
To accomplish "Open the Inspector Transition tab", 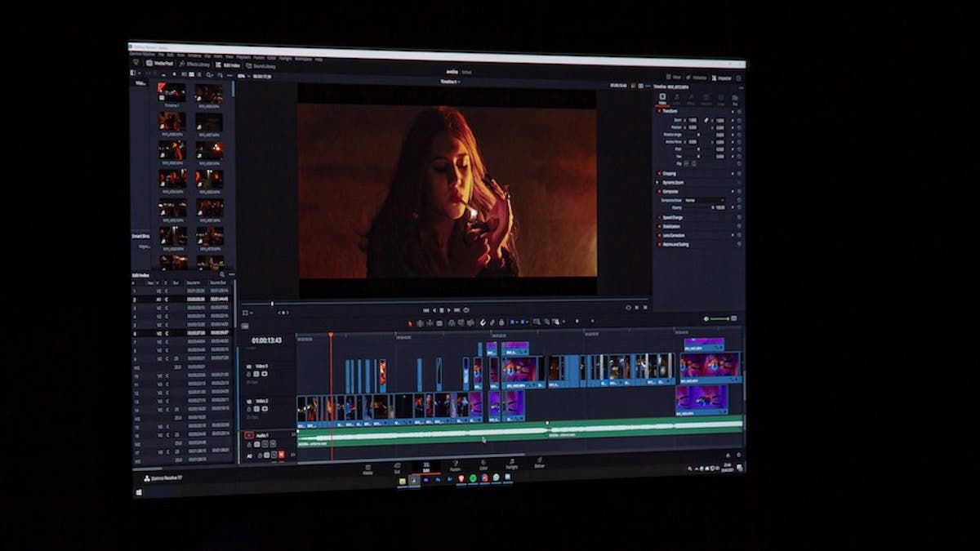I will tap(706, 100).
